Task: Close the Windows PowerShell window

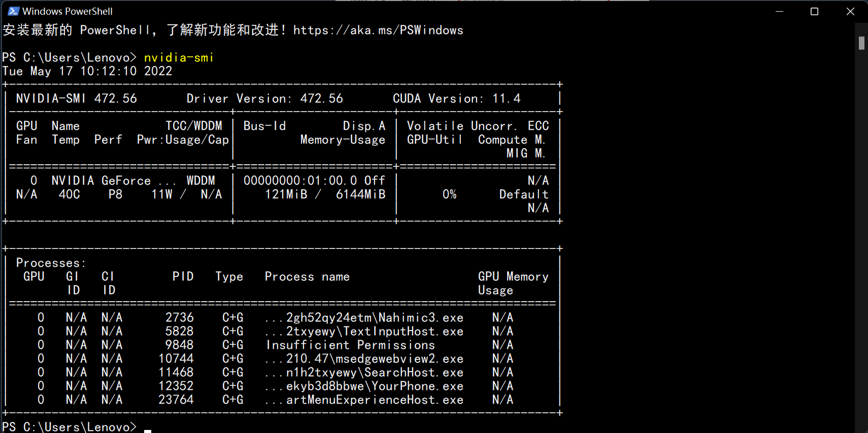Action: [x=850, y=11]
